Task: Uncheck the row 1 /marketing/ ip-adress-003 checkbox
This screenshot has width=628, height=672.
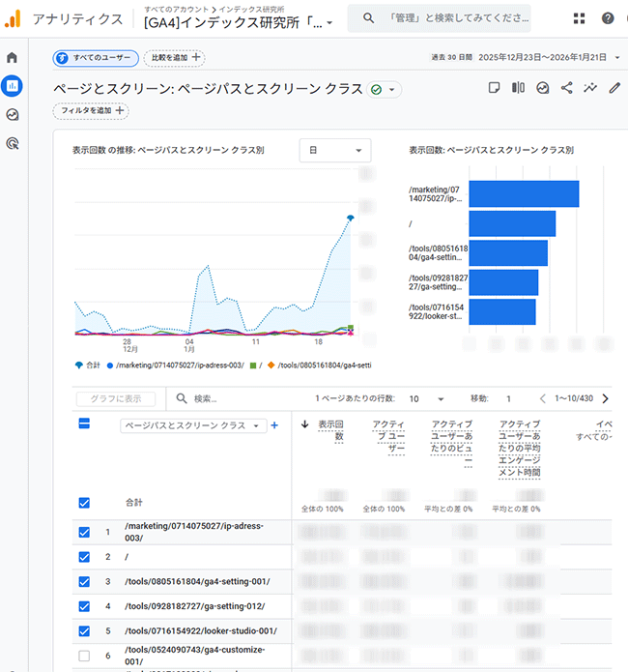Action: click(x=84, y=532)
